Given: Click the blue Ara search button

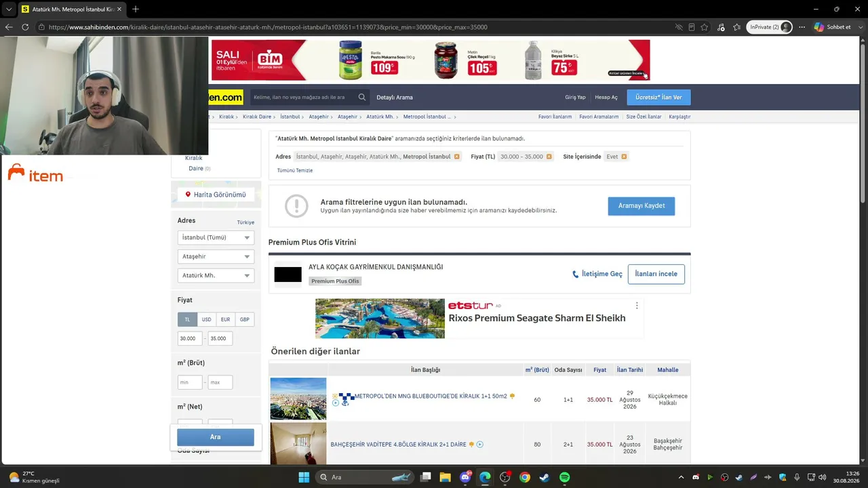Looking at the screenshot, I should (x=216, y=437).
